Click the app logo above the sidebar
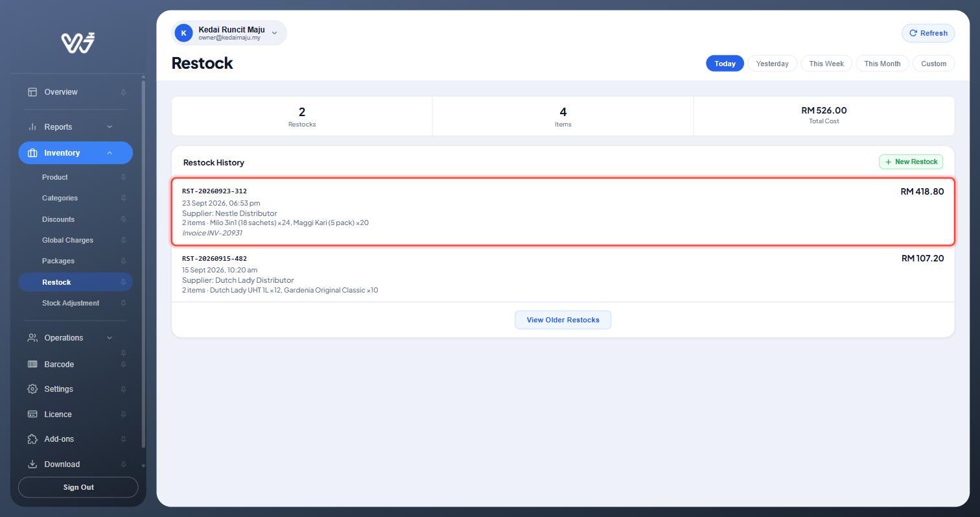The width and height of the screenshot is (980, 517). (78, 42)
